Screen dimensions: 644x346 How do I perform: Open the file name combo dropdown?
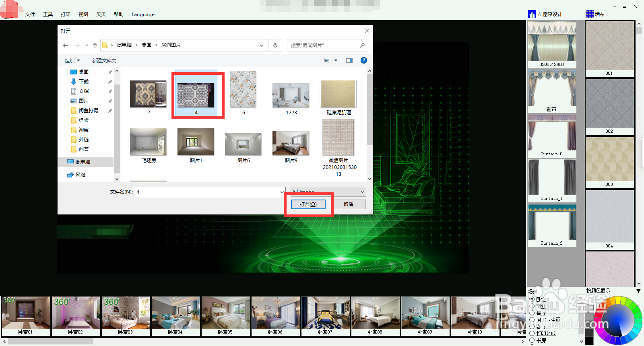click(x=282, y=192)
